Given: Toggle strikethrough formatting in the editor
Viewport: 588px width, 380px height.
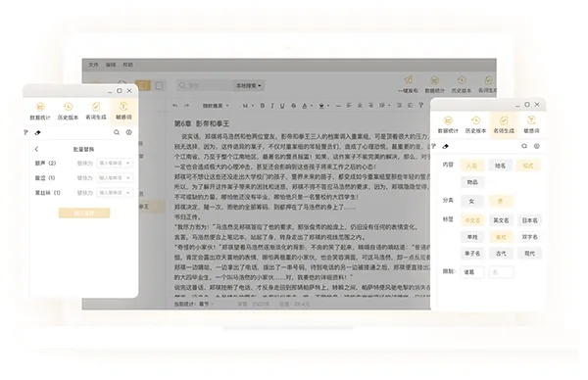Looking at the screenshot, I should tap(294, 106).
